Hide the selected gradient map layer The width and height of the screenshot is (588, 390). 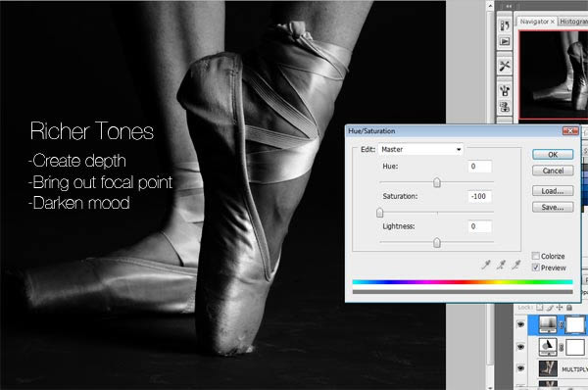coord(521,324)
